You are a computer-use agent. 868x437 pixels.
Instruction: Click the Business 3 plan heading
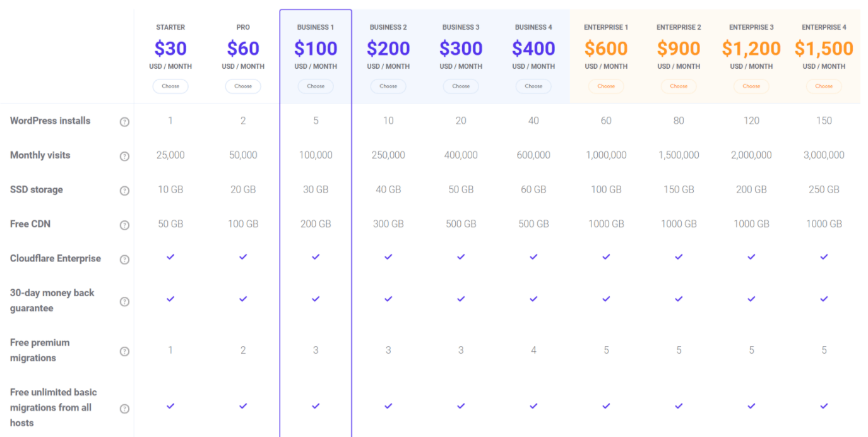click(x=461, y=27)
